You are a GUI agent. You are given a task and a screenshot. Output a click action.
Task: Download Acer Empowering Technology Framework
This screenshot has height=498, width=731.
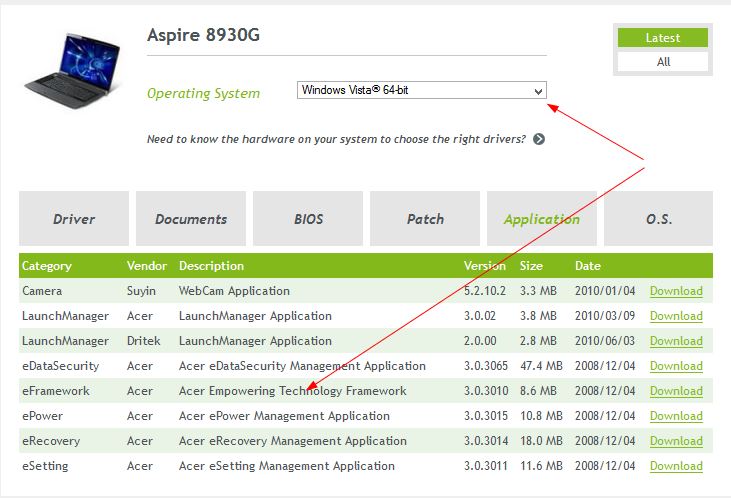tap(676, 391)
